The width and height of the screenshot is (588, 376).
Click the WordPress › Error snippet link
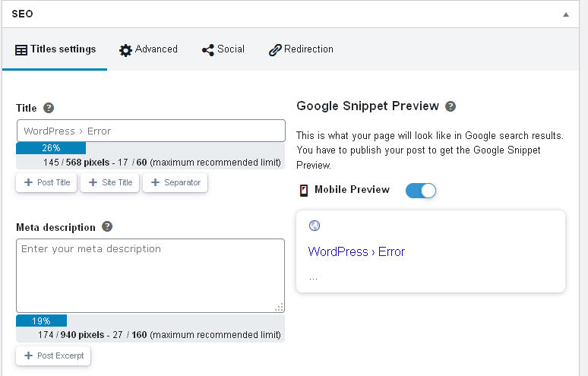click(x=356, y=251)
